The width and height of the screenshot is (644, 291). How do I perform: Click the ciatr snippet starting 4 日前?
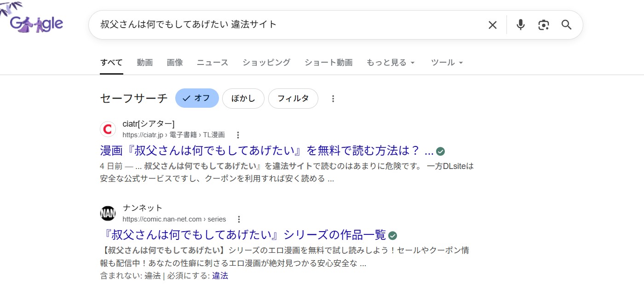(287, 172)
